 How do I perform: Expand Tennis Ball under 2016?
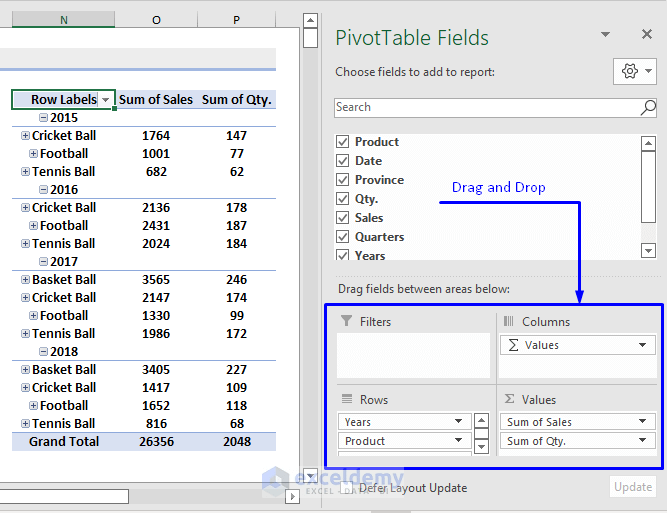pyautogui.click(x=26, y=243)
